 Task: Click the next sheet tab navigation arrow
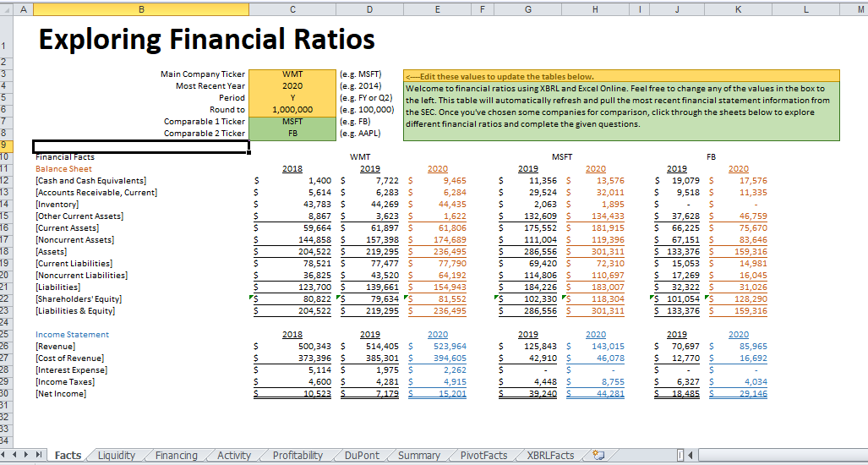(28, 455)
